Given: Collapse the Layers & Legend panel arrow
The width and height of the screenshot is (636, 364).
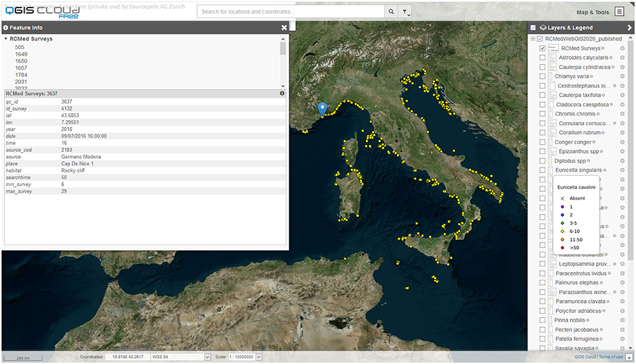Looking at the screenshot, I should pos(630,28).
